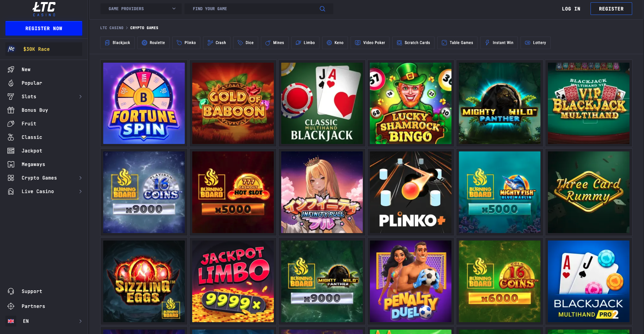This screenshot has height=334, width=644.
Task: Select the Video Poker category tab
Action: click(x=370, y=43)
